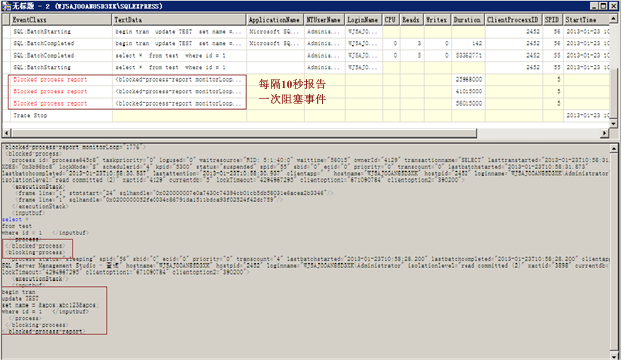Click the 'begin tran' line in detail pane
This screenshot has width=622, height=361.
point(19,292)
